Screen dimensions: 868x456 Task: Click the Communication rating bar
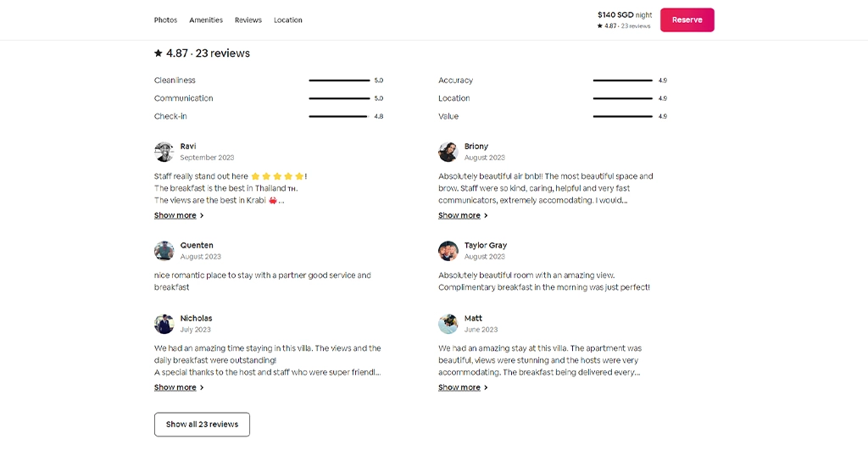click(x=339, y=98)
